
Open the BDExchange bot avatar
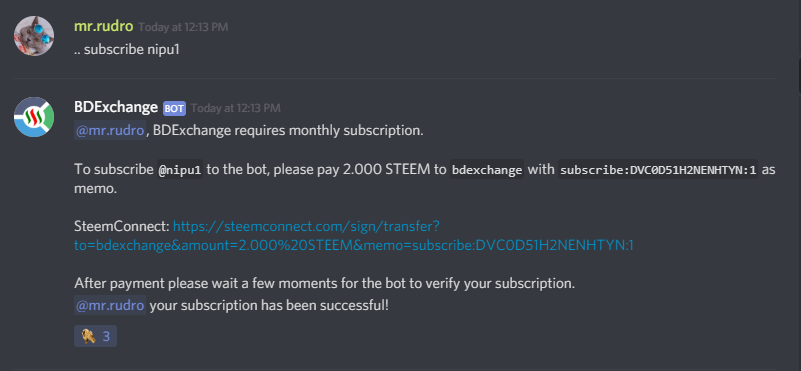[34, 117]
